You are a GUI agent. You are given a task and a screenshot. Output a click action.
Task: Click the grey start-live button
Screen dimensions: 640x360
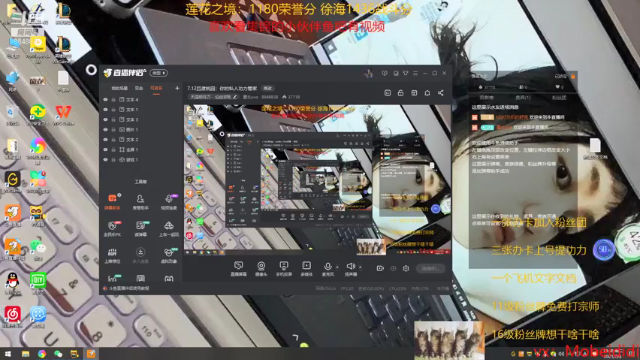point(430,268)
